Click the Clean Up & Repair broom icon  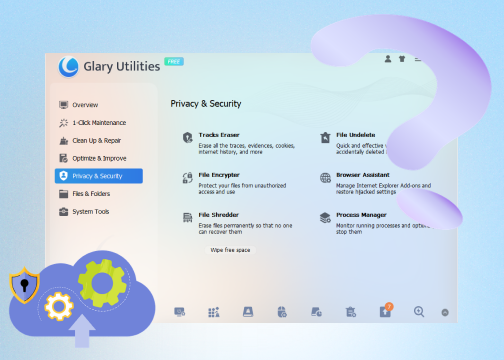(x=63, y=140)
